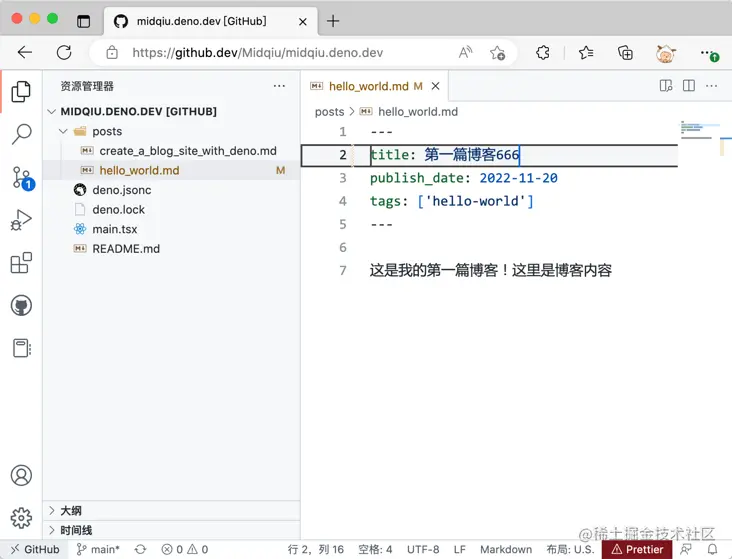Click the browser back arrow
The height and width of the screenshot is (559, 732).
point(25,52)
